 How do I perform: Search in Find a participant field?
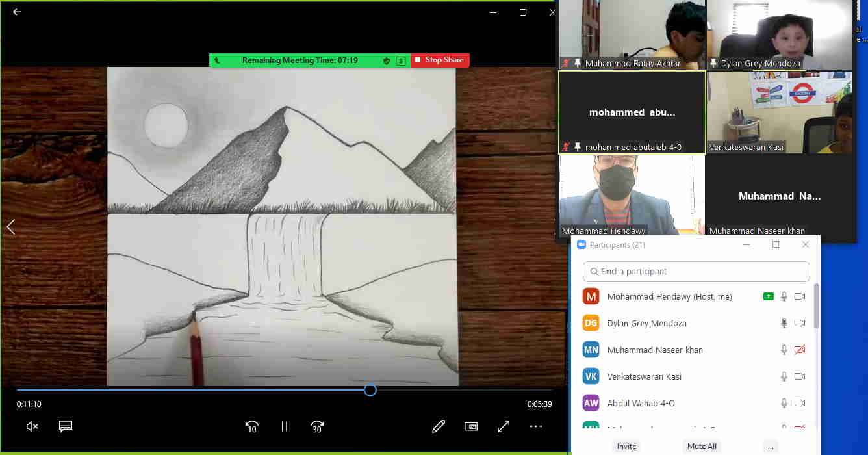pos(696,271)
